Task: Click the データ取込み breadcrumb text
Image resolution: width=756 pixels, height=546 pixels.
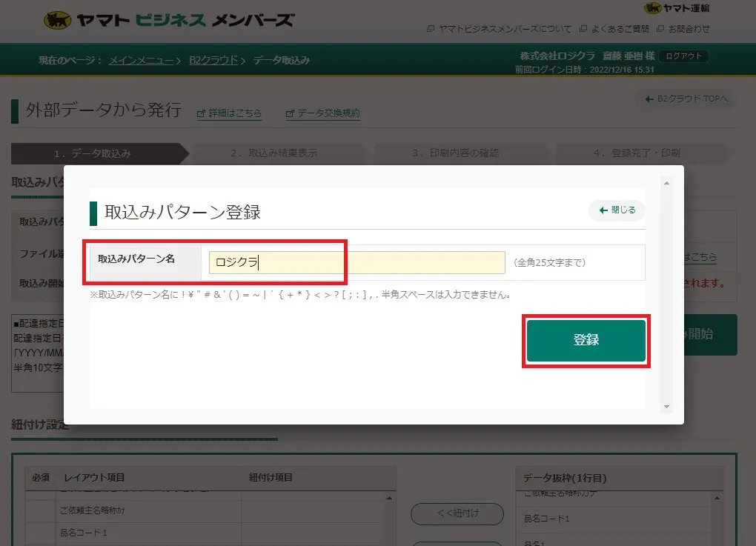Action: tap(282, 60)
